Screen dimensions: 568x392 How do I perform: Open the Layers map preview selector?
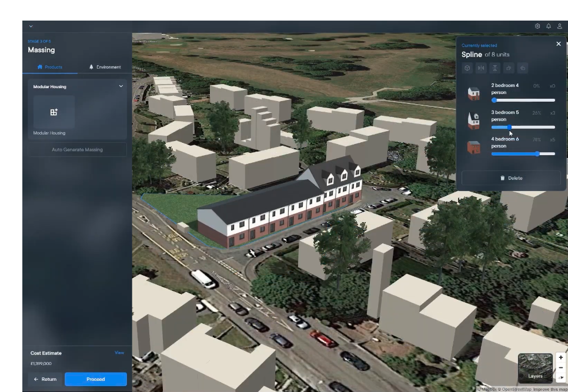pyautogui.click(x=535, y=367)
